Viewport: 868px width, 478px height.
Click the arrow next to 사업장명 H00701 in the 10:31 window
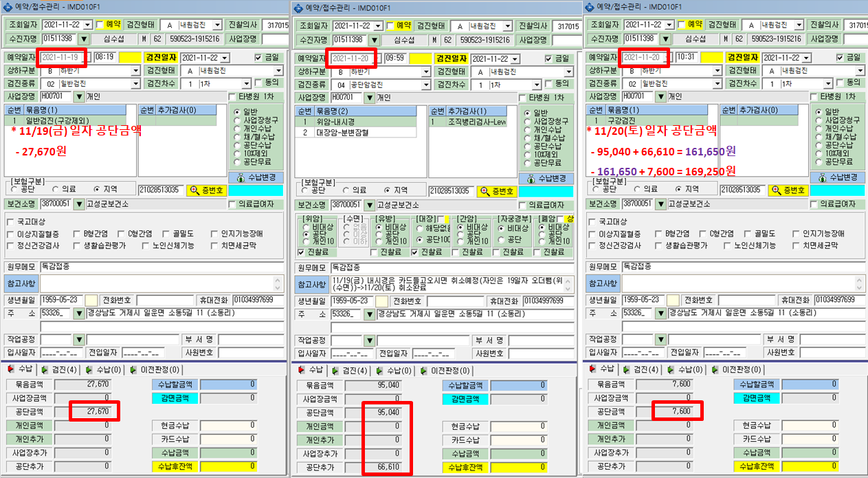[x=660, y=97]
